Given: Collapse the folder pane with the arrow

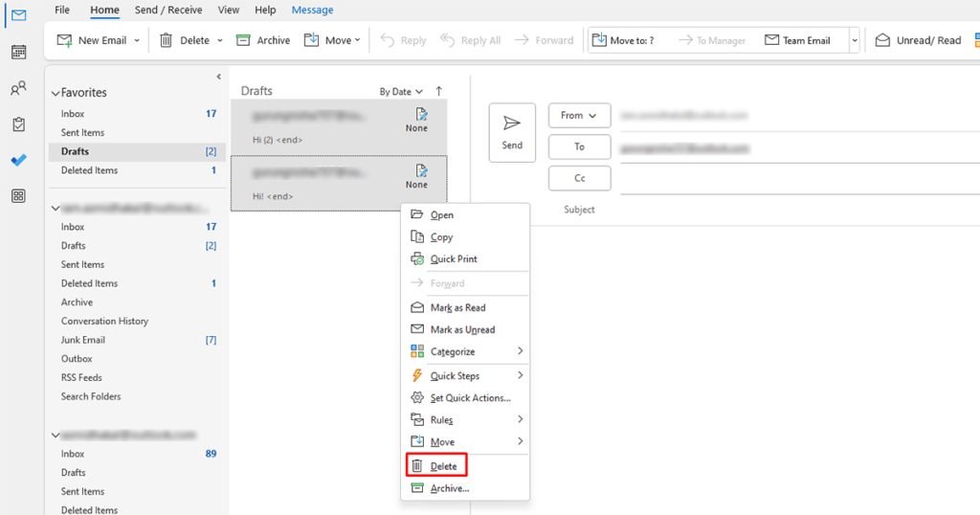Looking at the screenshot, I should tap(218, 77).
